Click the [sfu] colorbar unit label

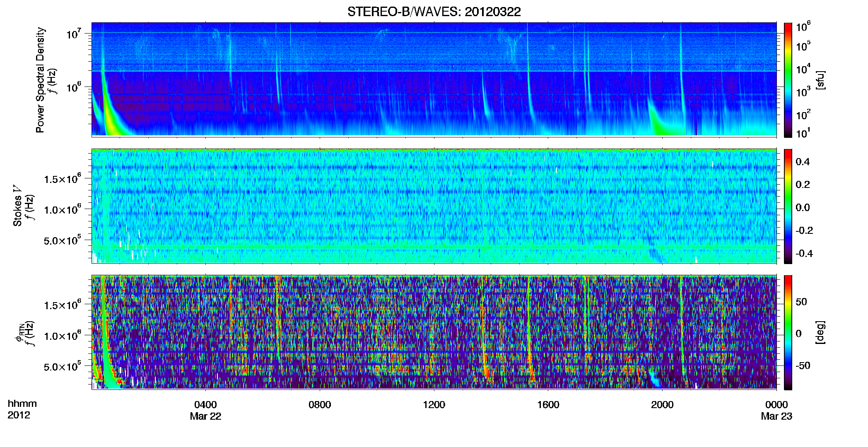point(820,80)
